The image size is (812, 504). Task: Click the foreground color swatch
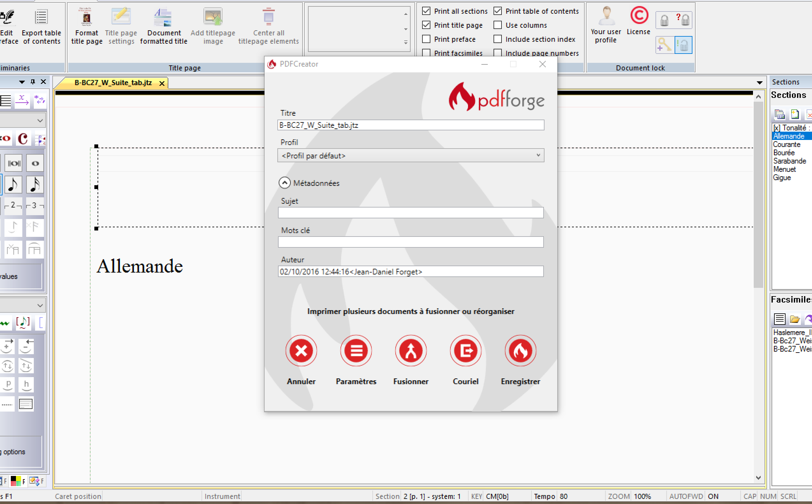pos(15,481)
